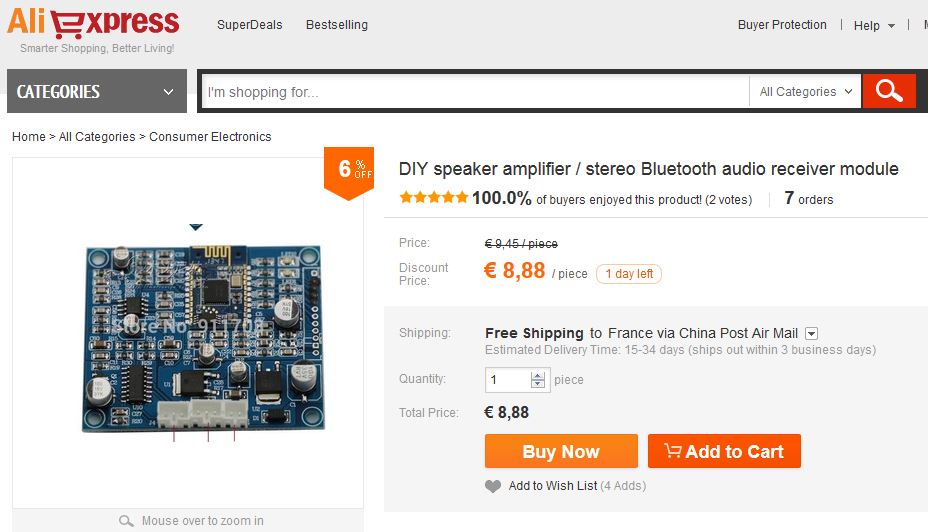Click the orange search magnifier button
928x532 pixels.
click(x=888, y=91)
